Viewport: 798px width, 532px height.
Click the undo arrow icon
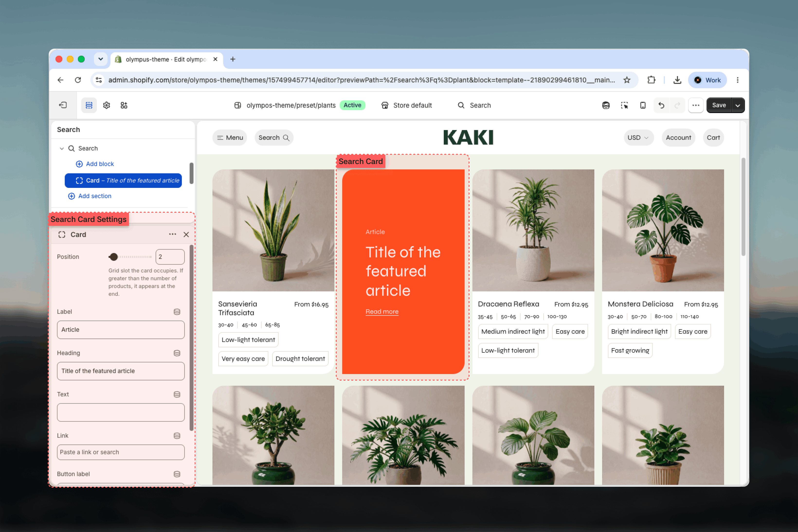point(661,105)
